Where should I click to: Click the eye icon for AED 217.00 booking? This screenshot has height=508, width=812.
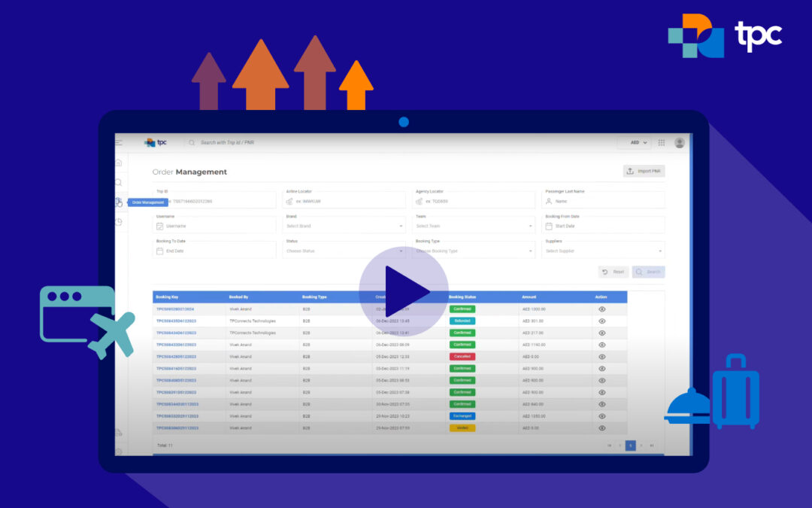click(601, 333)
